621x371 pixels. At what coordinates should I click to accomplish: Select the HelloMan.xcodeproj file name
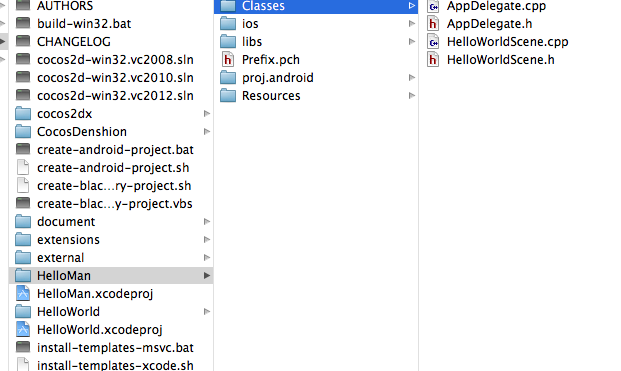point(95,294)
